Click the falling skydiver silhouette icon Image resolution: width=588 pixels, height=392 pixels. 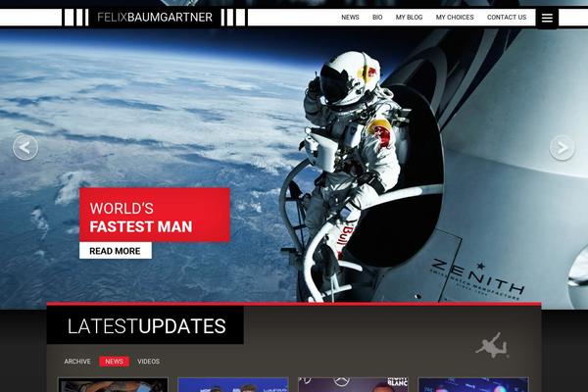pos(492,345)
